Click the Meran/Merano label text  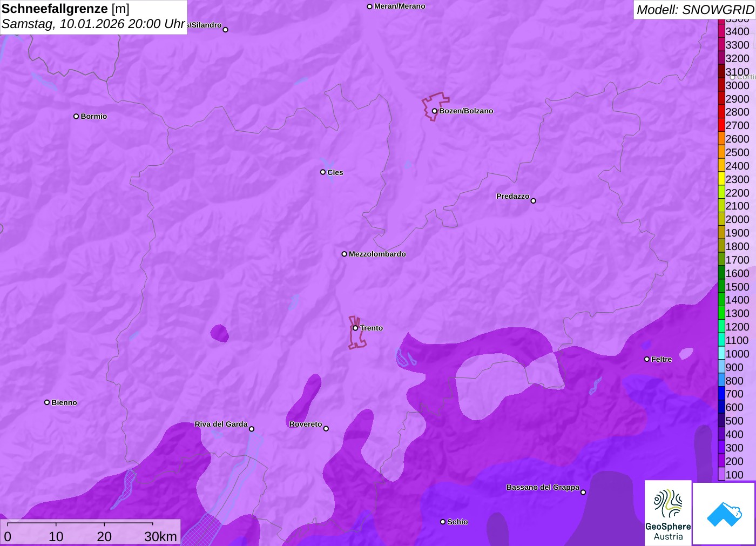click(400, 6)
